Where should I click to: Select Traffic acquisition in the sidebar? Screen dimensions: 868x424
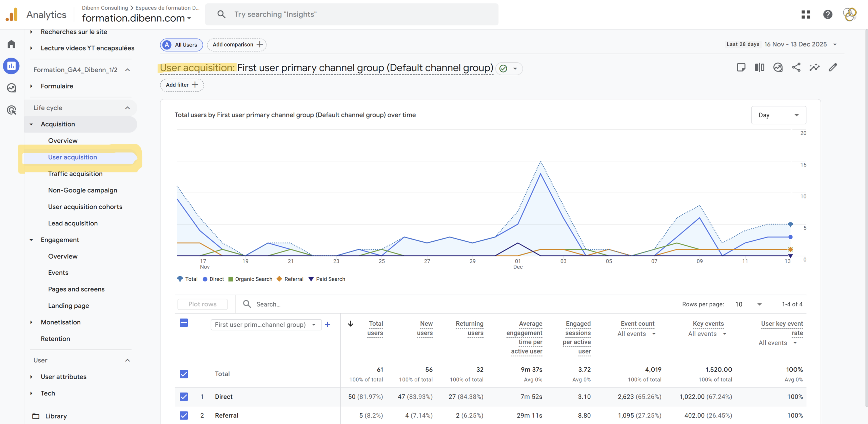pos(75,174)
